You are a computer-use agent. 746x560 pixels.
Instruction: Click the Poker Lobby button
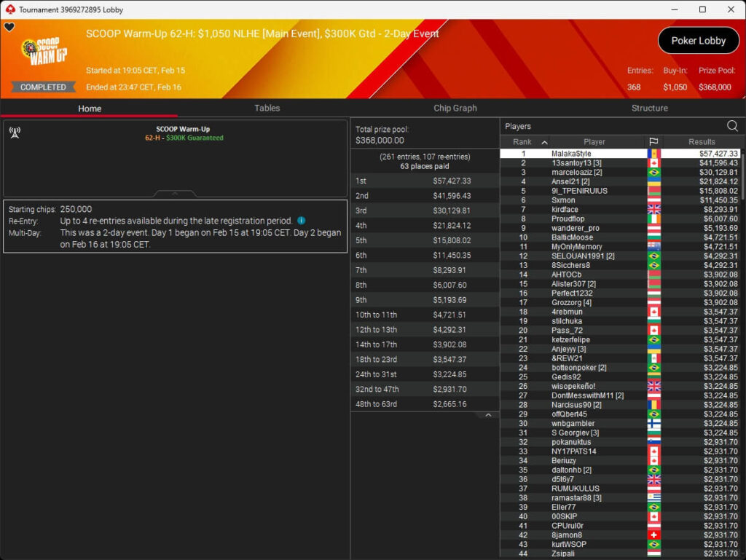pos(698,41)
